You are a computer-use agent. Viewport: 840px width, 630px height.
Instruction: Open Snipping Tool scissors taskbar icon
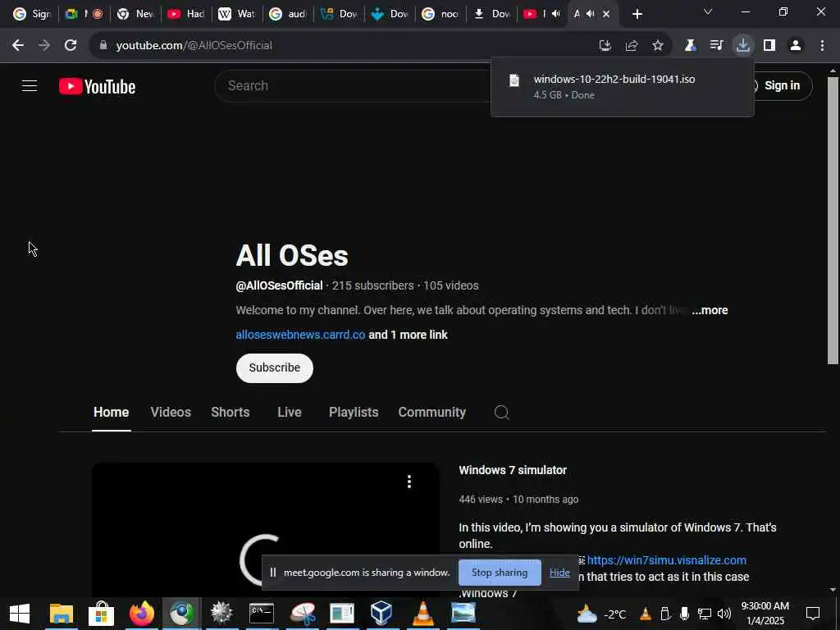point(302,614)
